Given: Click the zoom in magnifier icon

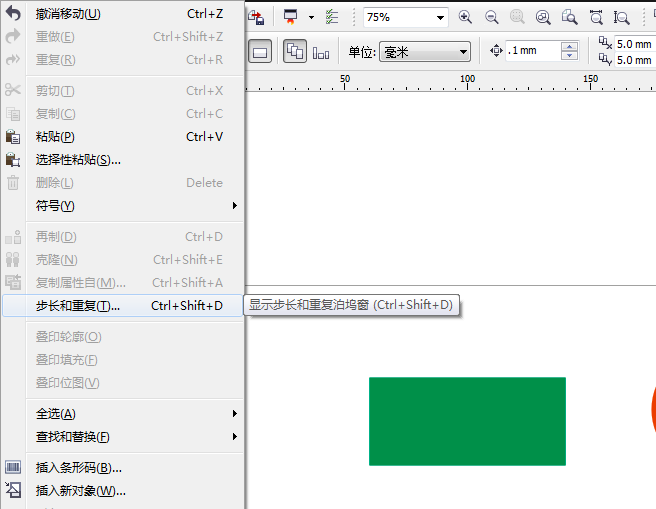Looking at the screenshot, I should tap(465, 17).
